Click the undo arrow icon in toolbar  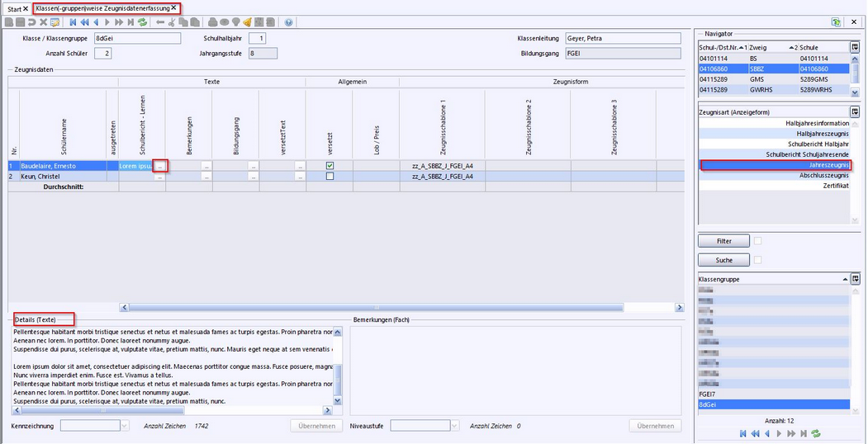point(31,22)
